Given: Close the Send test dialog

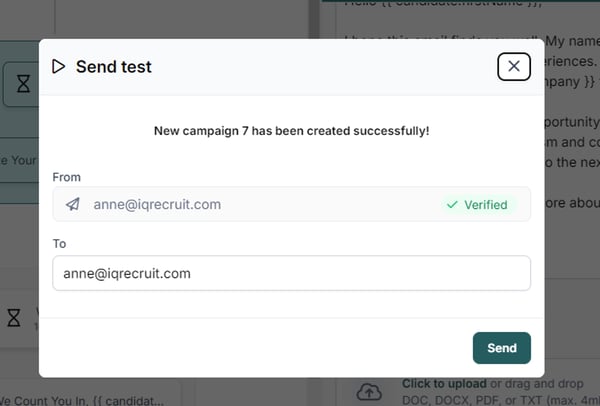Looking at the screenshot, I should click(513, 66).
